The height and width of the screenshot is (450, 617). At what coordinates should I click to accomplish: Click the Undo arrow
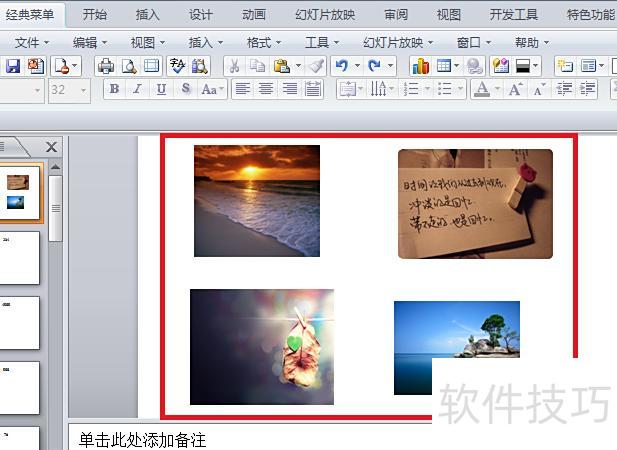pyautogui.click(x=342, y=66)
